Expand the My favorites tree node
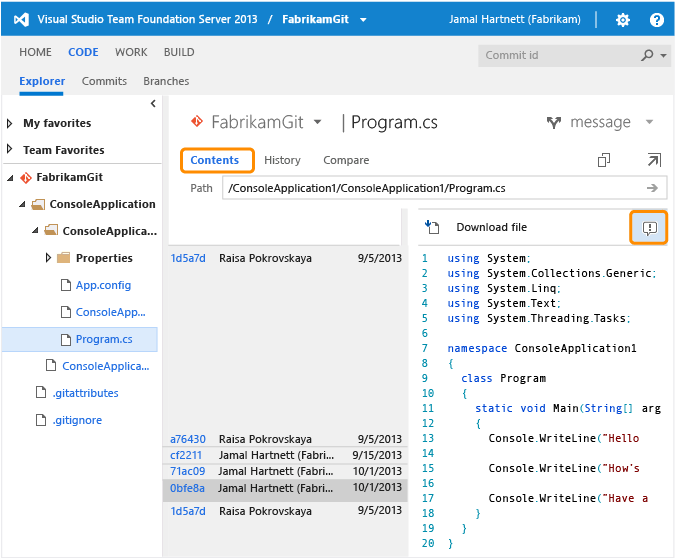The width and height of the screenshot is (675, 558). [11, 124]
